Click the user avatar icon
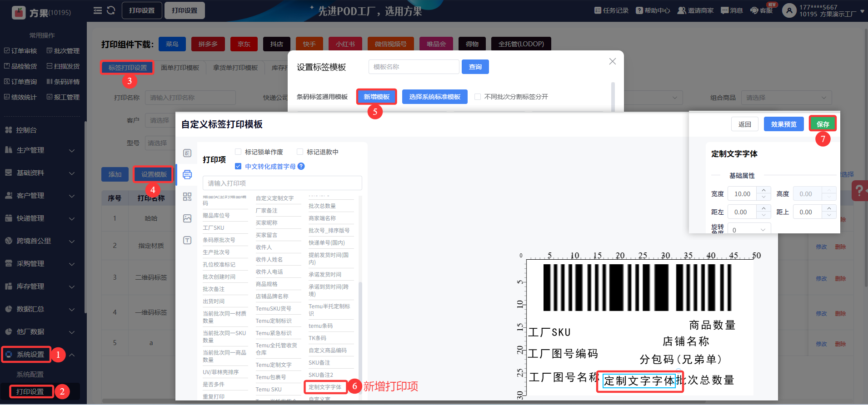868x405 pixels. pos(789,10)
